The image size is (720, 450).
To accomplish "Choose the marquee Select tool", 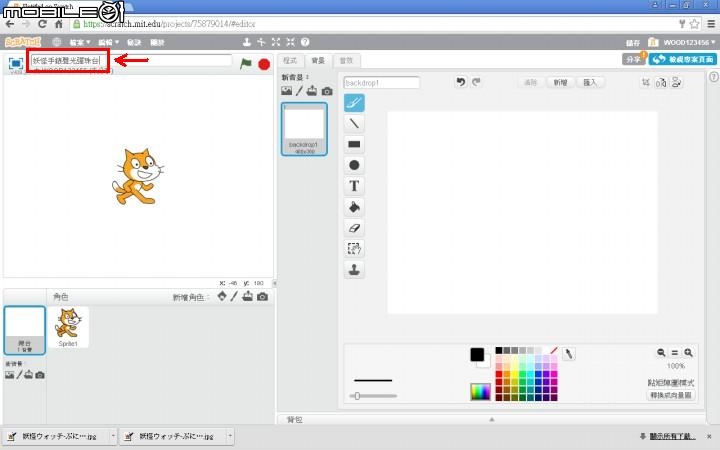I will (x=354, y=248).
